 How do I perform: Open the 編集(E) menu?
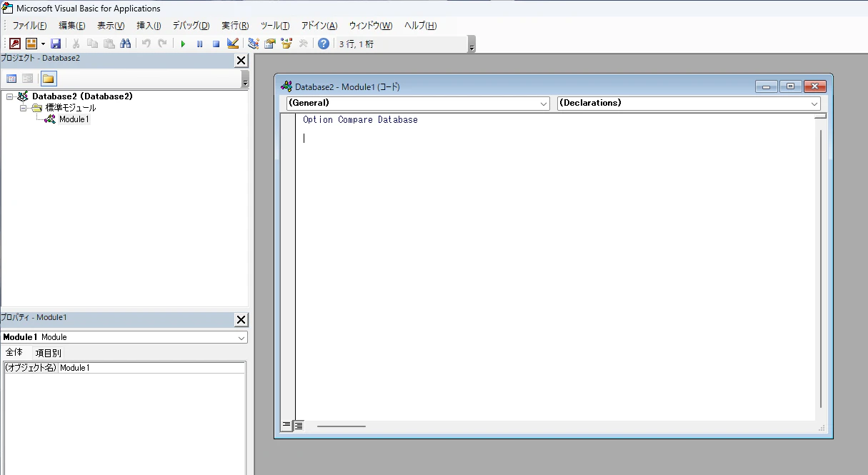click(x=72, y=26)
